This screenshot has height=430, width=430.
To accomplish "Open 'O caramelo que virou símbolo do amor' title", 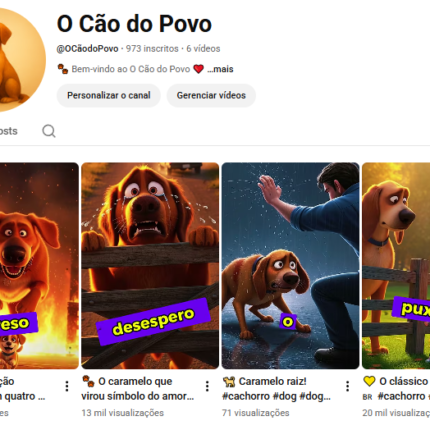I will point(138,389).
